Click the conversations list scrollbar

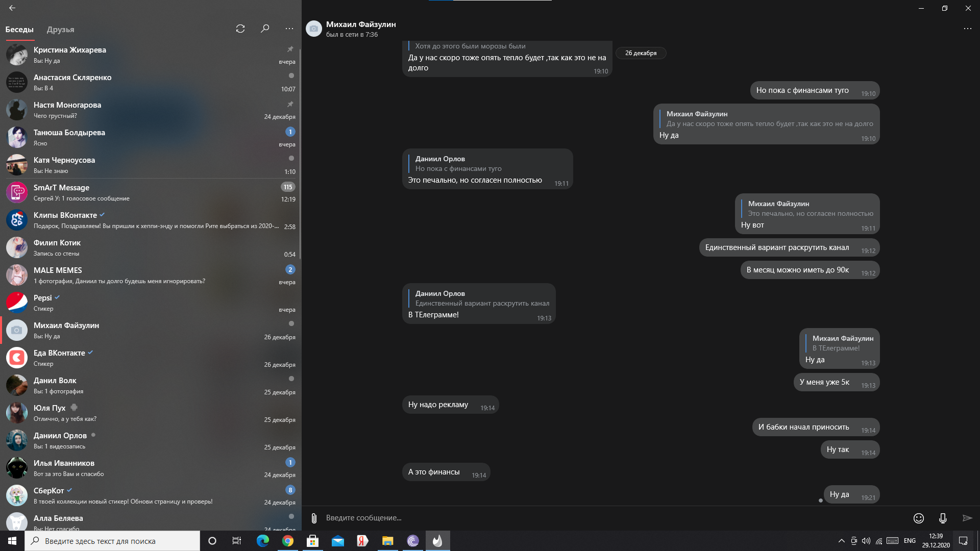click(300, 153)
